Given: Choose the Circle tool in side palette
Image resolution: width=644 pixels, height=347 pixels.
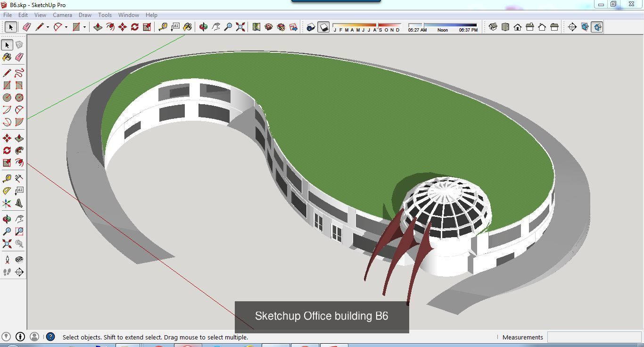Looking at the screenshot, I should pyautogui.click(x=7, y=98).
